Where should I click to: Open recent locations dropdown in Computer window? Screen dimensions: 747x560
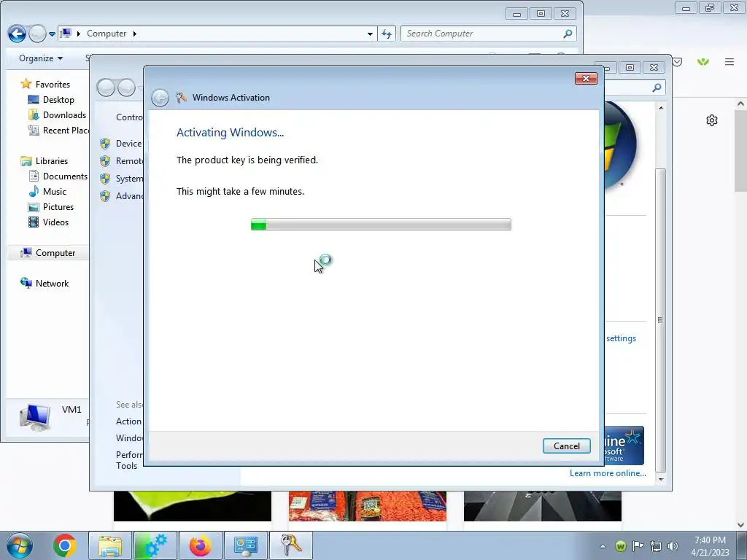[52, 34]
